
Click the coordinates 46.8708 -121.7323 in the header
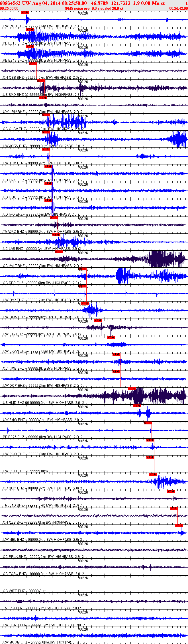pos(111,3)
